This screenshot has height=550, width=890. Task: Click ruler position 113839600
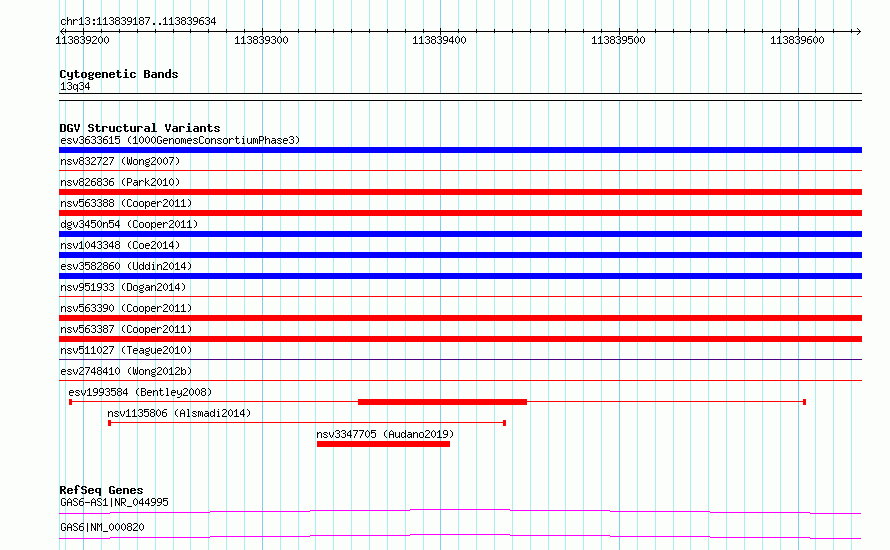(797, 40)
